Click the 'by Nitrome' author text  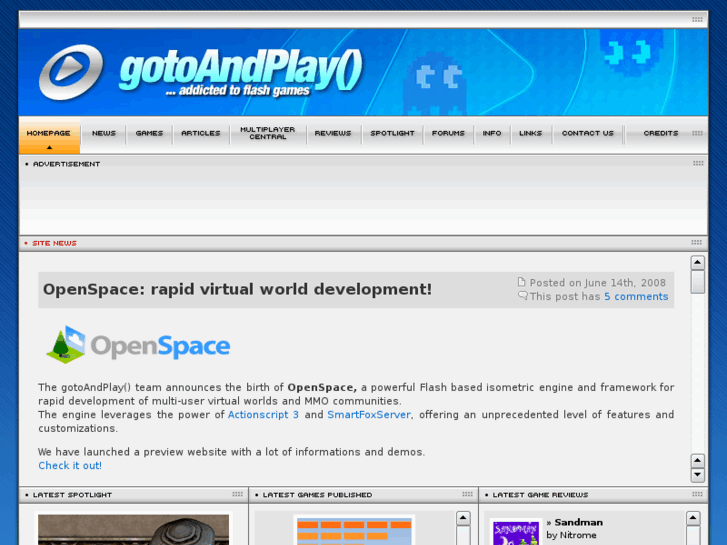571,535
